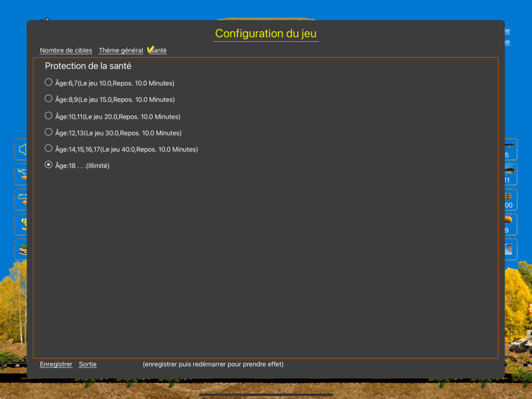The image size is (532, 399).
Task: Click the stacked books icon behind dialog
Action: (x=21, y=250)
